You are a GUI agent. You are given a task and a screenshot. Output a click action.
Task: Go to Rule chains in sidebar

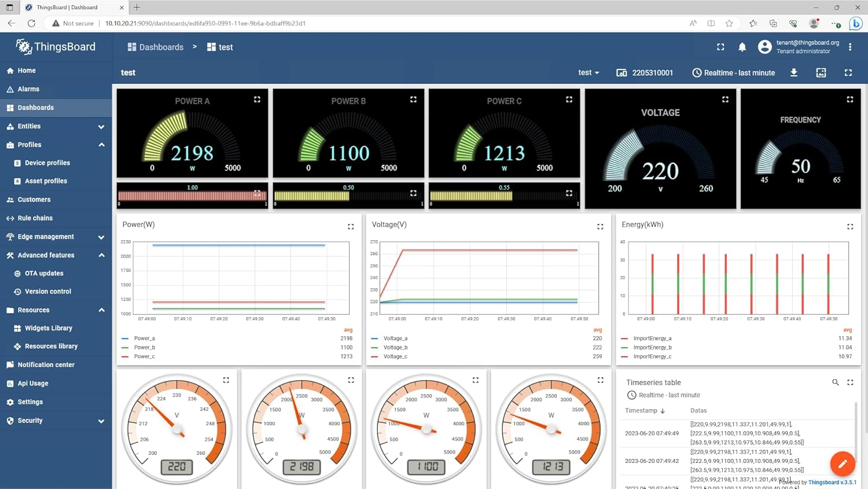[x=35, y=218]
